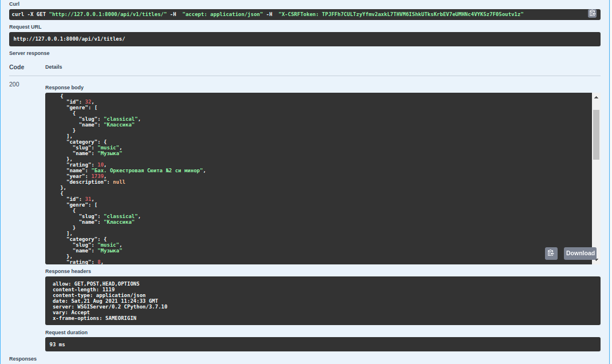Click the null description value
612x364 pixels.
119,182
